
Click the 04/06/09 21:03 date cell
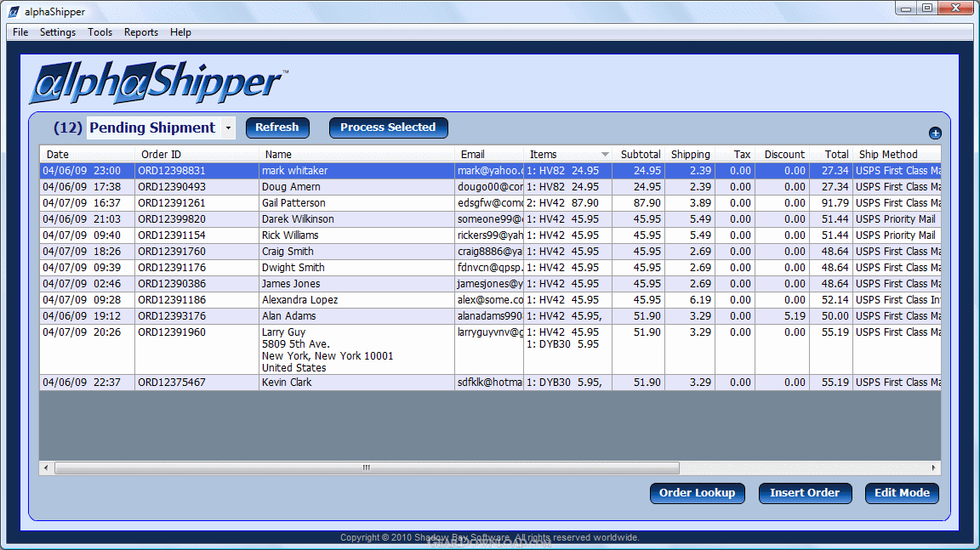coord(87,219)
